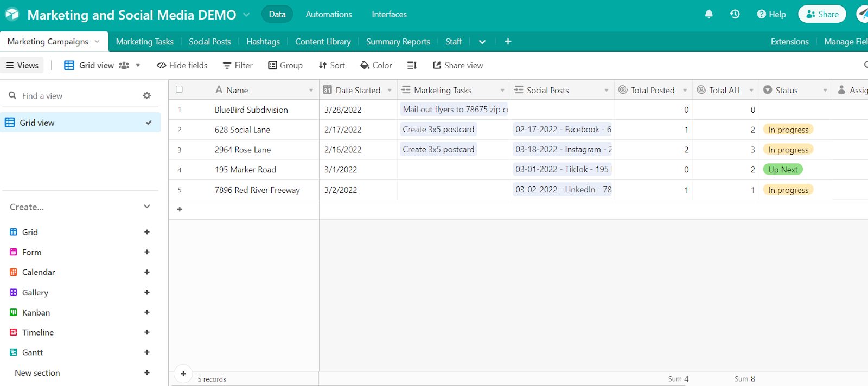Toggle the select all records checkbox
Viewport: 868px width, 386px height.
(180, 89)
